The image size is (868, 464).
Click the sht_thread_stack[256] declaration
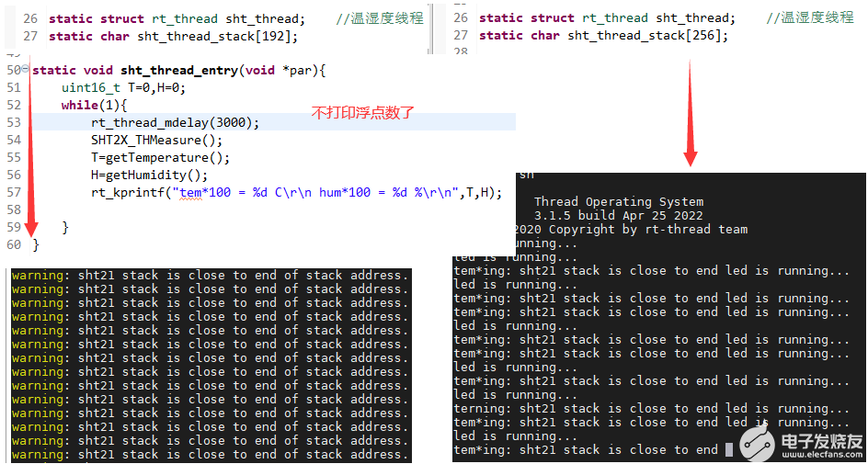pyautogui.click(x=604, y=36)
